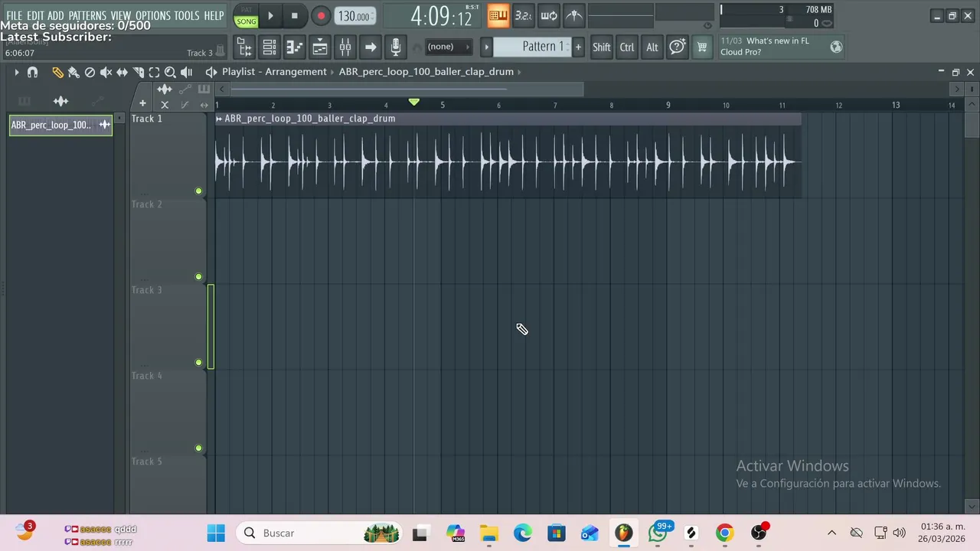Open the Piano roll icon
The height and width of the screenshot is (551, 980).
click(x=295, y=47)
